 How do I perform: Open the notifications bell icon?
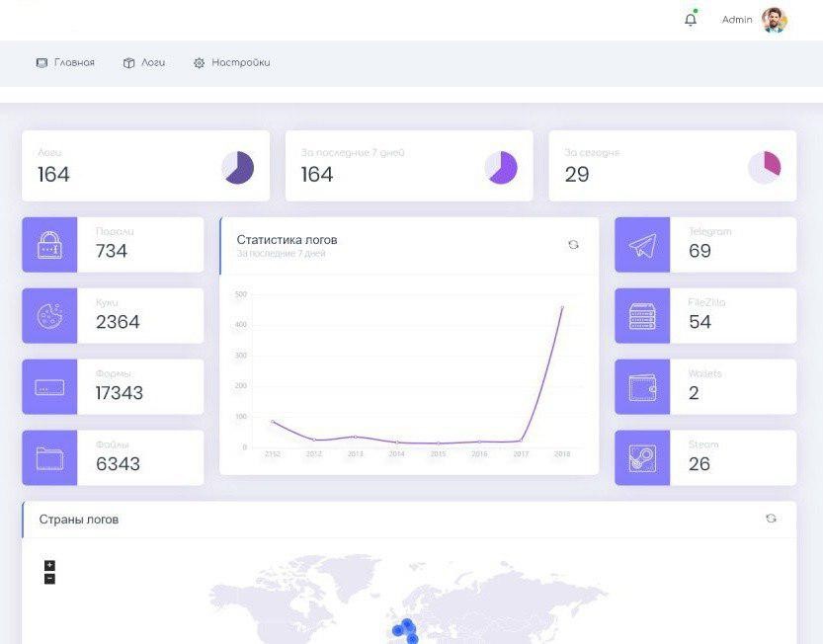pyautogui.click(x=691, y=20)
